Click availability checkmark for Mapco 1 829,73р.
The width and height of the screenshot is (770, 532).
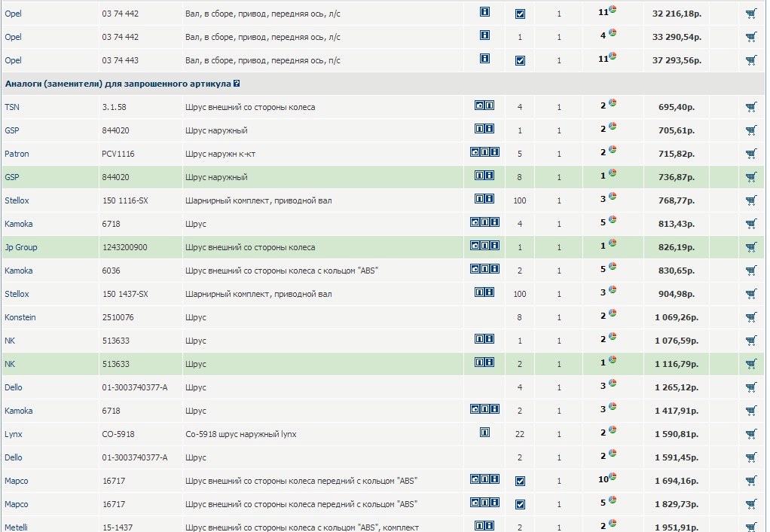coord(520,504)
